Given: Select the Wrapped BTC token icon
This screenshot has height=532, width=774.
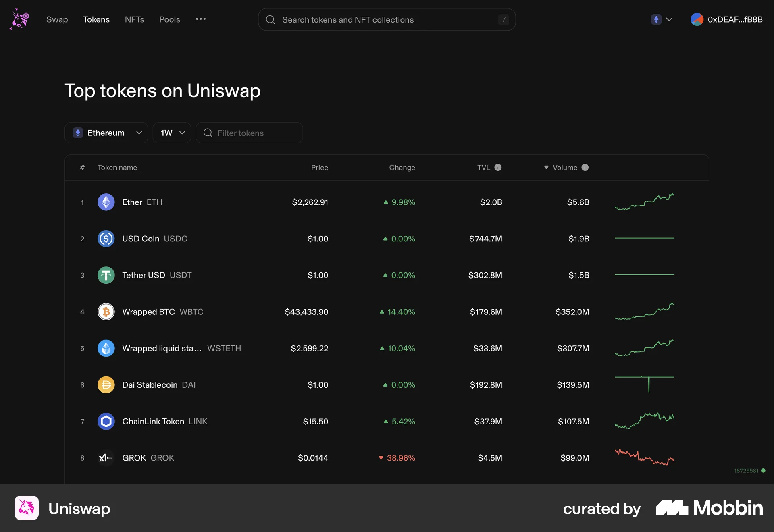Looking at the screenshot, I should tap(106, 312).
